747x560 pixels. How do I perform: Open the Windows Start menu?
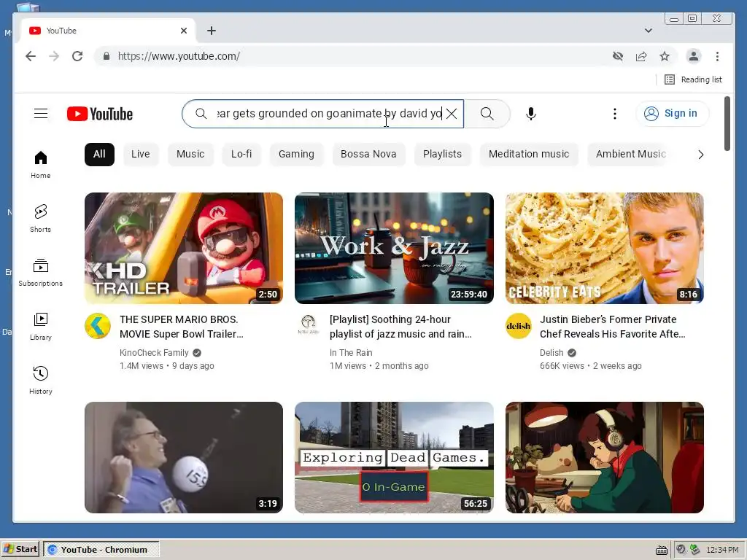(x=20, y=549)
